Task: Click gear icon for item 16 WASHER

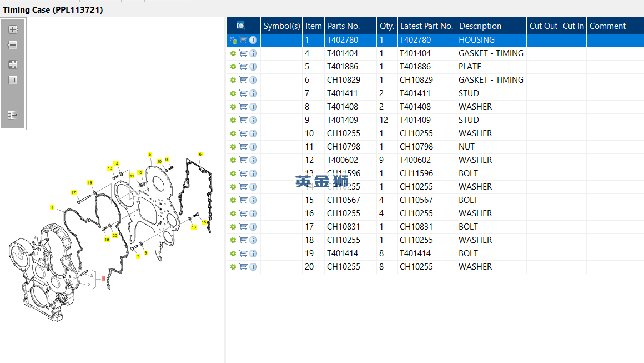Action: [x=233, y=213]
